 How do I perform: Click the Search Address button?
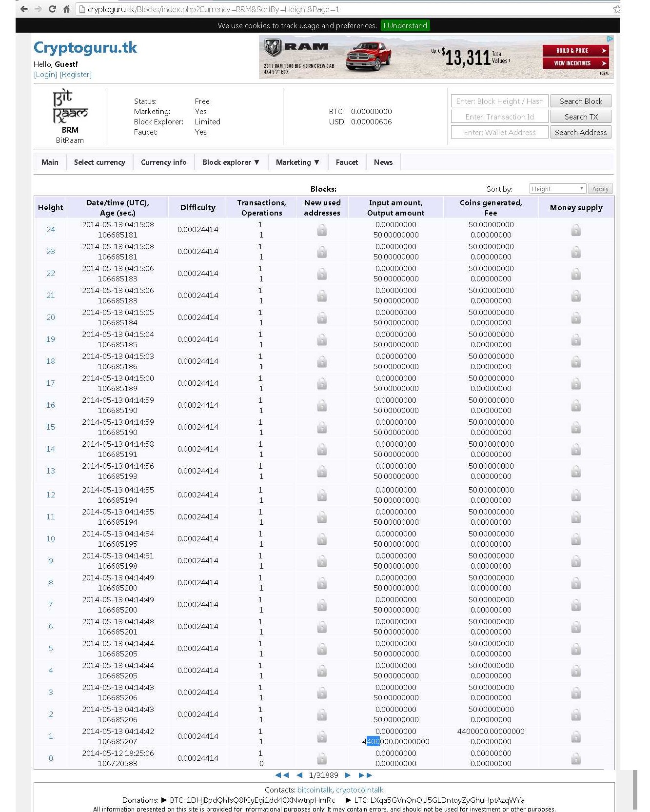click(581, 132)
